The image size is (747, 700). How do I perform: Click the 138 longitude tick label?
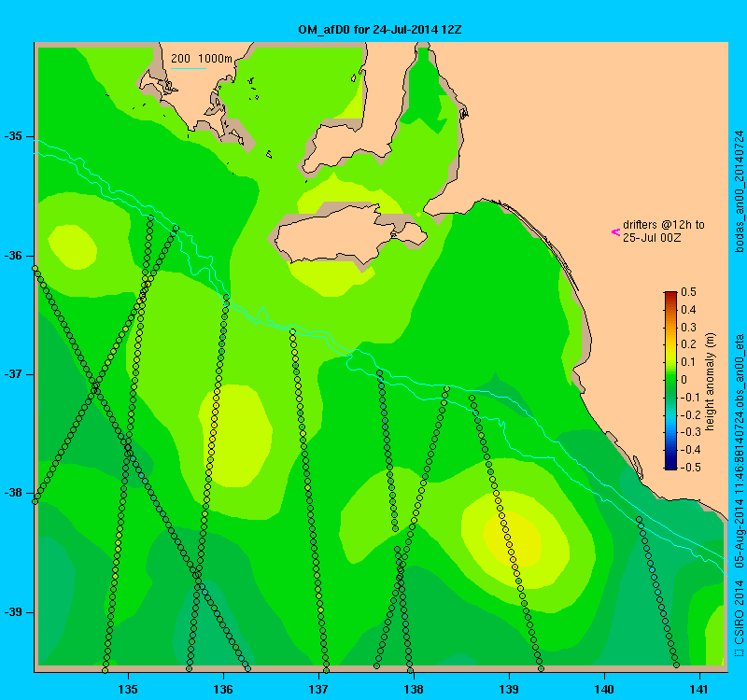pyautogui.click(x=414, y=689)
